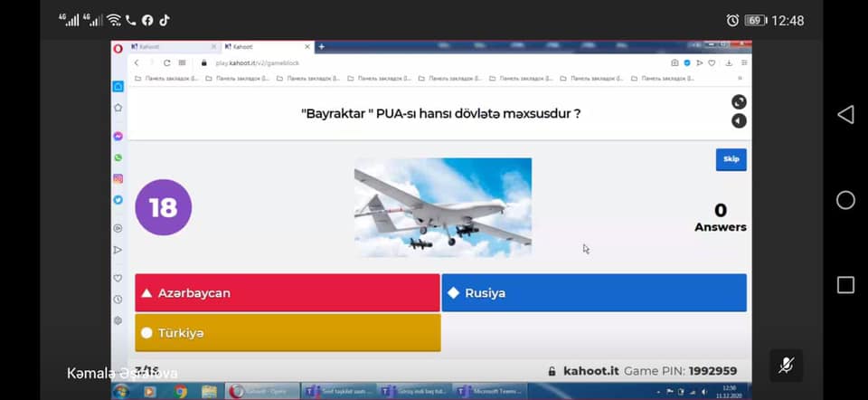Click the taskbar clock
This screenshot has width=868, height=400.
[x=729, y=392]
